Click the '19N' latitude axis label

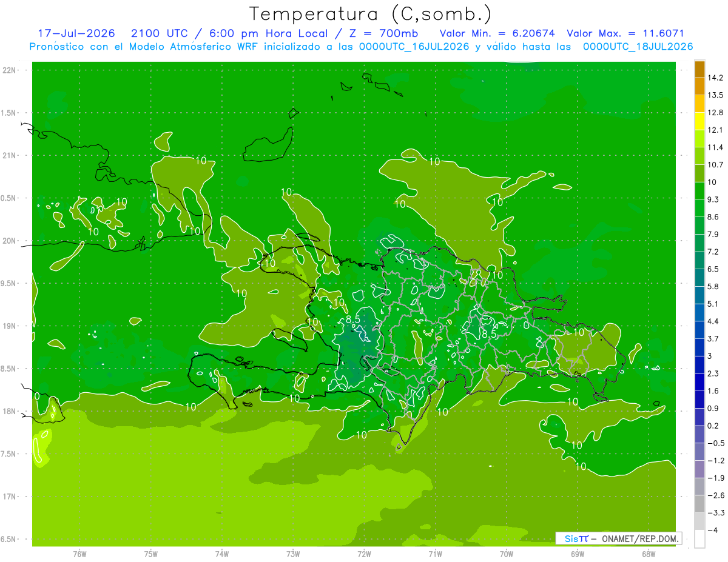point(10,326)
